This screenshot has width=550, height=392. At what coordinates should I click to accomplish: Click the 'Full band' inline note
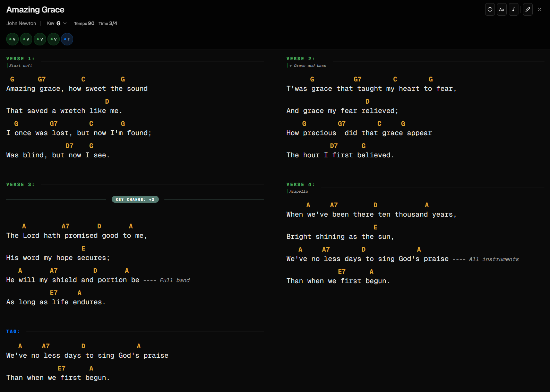coord(175,280)
